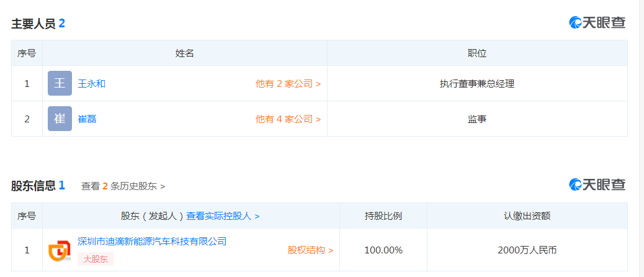Select the 监事 position cell

[477, 119]
